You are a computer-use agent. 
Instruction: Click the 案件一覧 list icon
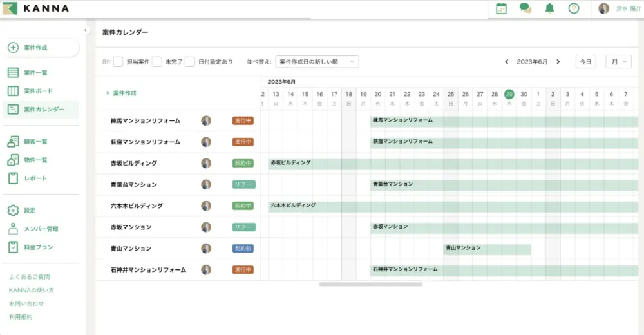[x=13, y=73]
